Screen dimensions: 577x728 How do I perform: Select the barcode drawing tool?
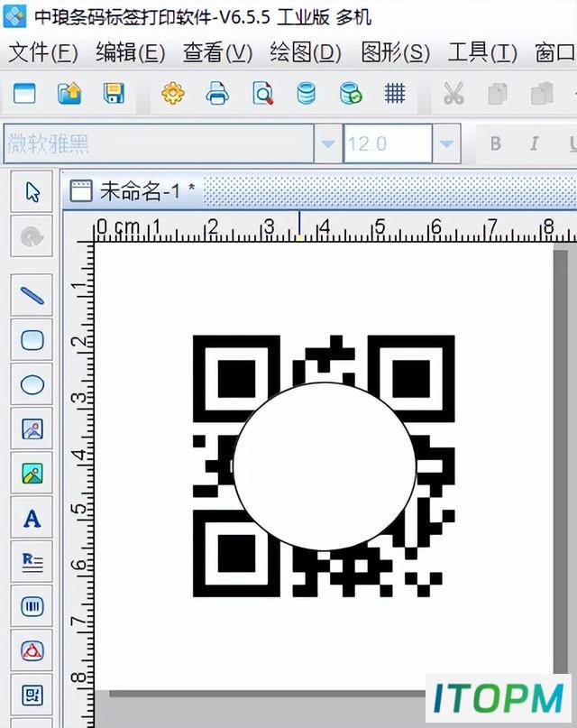[32, 606]
